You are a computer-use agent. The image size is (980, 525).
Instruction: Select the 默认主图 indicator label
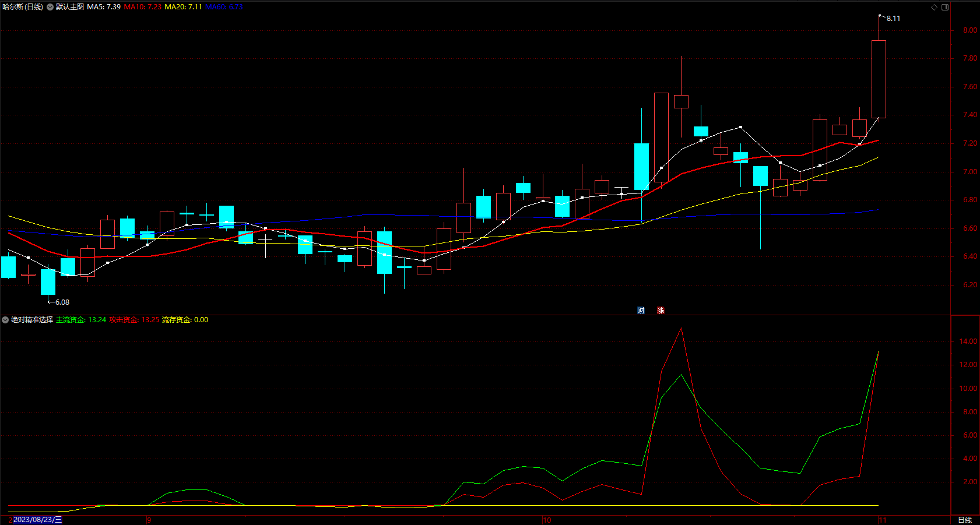[x=70, y=7]
